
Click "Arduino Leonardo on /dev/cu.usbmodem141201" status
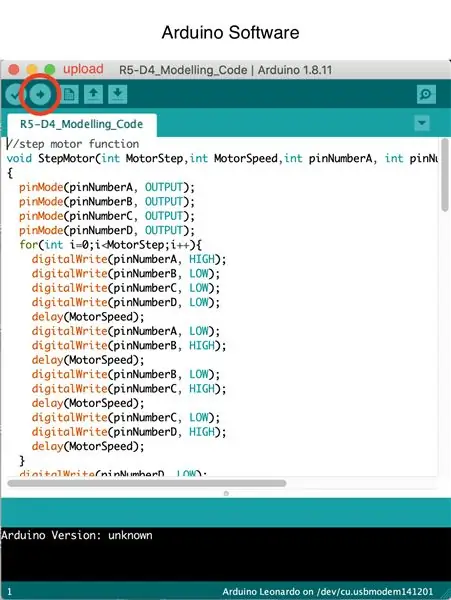click(327, 592)
